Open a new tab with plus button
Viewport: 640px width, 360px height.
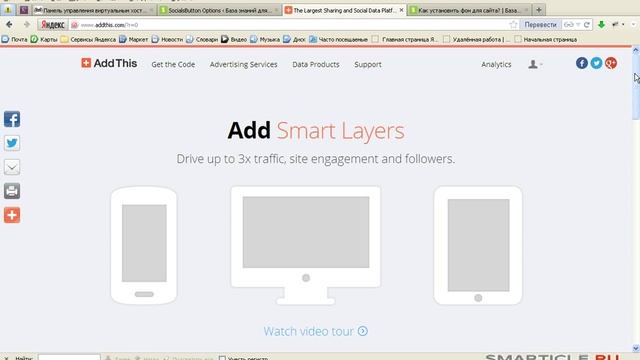click(539, 10)
